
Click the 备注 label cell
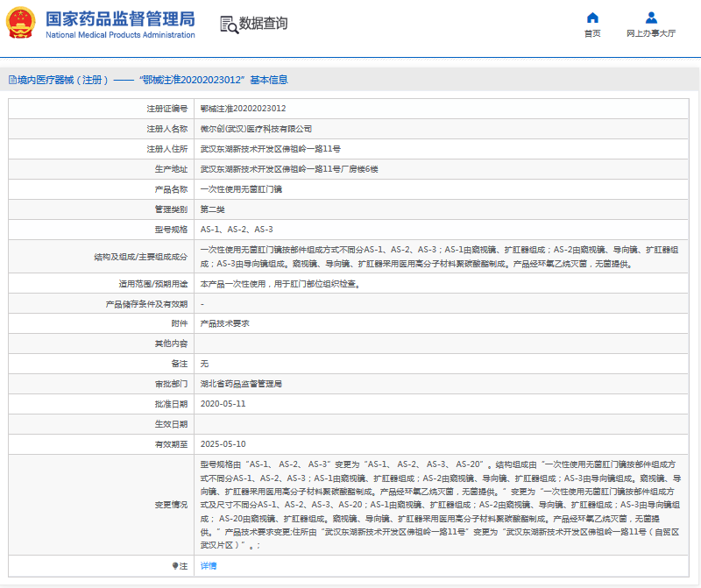click(x=101, y=364)
